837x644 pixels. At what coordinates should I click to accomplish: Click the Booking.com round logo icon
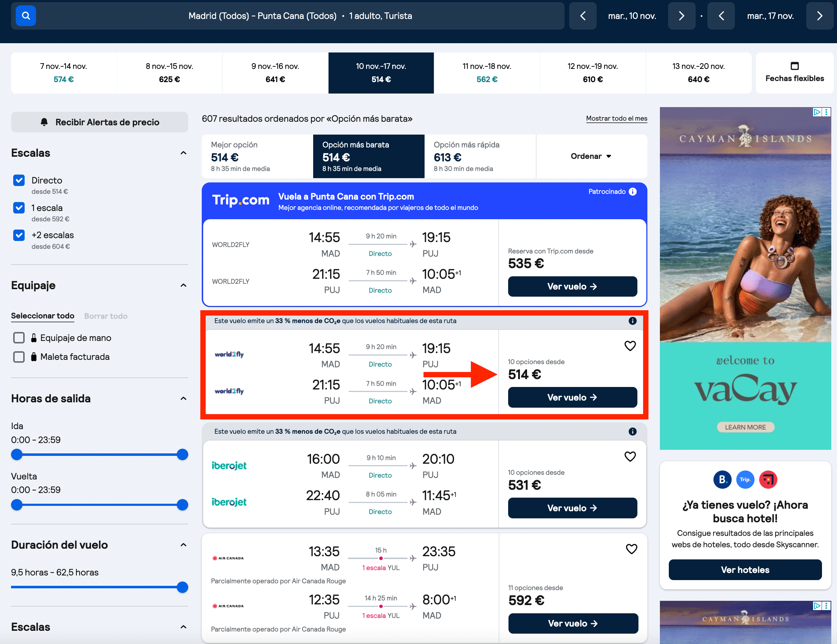pyautogui.click(x=722, y=479)
